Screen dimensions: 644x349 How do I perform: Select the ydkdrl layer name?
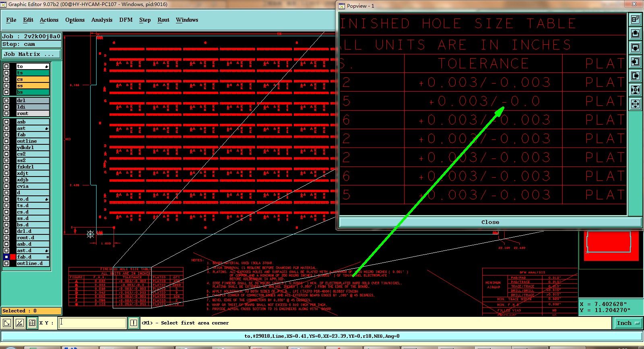coord(33,148)
